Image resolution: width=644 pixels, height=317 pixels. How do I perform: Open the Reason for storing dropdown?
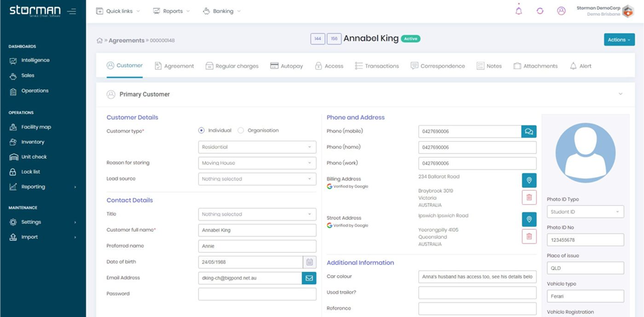[257, 163]
